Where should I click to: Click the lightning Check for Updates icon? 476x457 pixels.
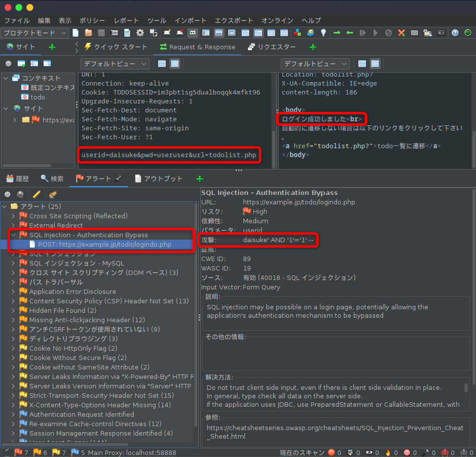(x=311, y=33)
